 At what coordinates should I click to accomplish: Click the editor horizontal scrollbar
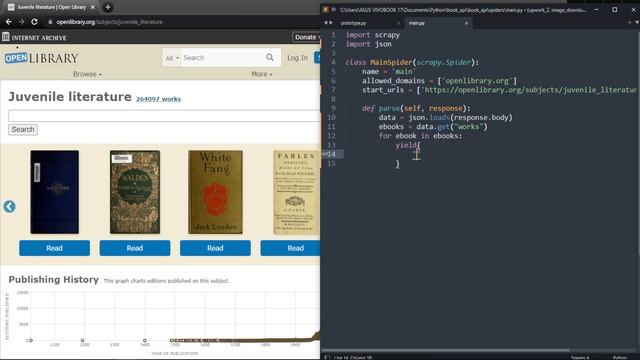point(445,350)
